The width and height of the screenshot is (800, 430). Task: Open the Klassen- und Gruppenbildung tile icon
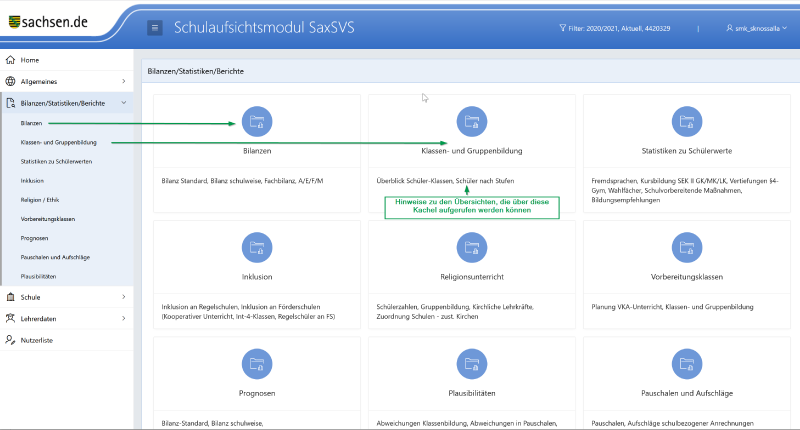[472, 122]
